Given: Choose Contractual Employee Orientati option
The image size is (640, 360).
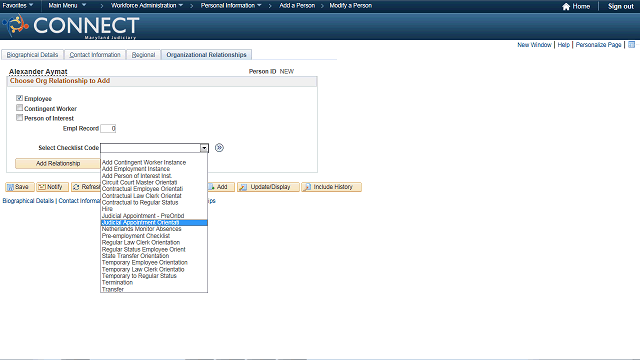Looking at the screenshot, I should (x=154, y=189).
